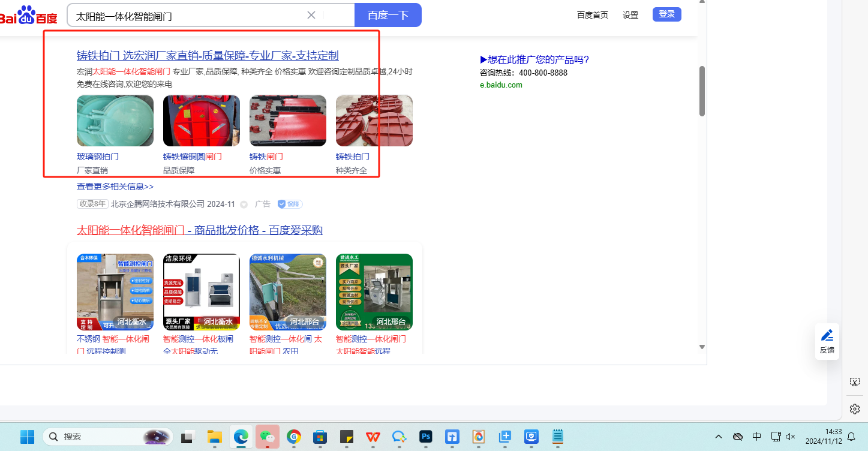Open the Notepad app in the taskbar
This screenshot has width=868, height=451.
pos(558,437)
